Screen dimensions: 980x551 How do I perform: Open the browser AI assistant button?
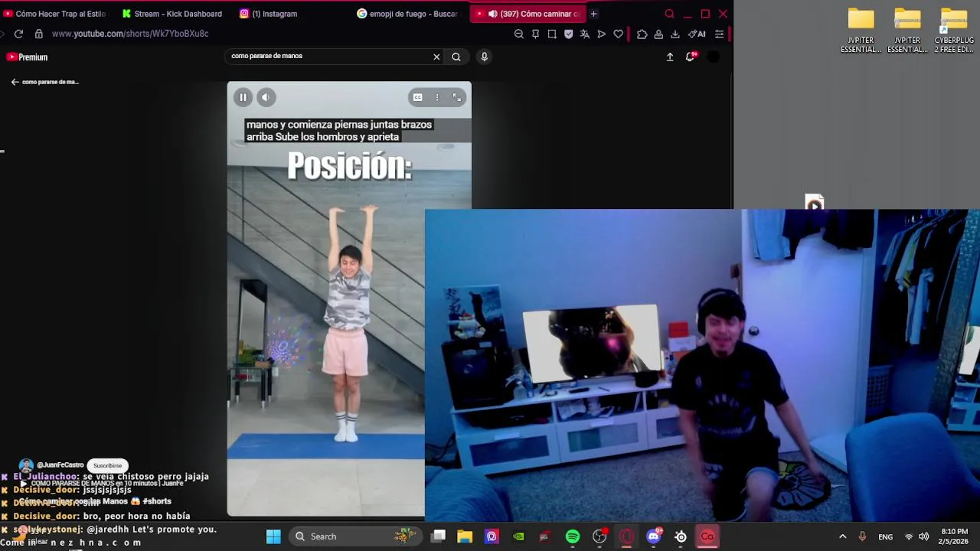[x=697, y=34]
